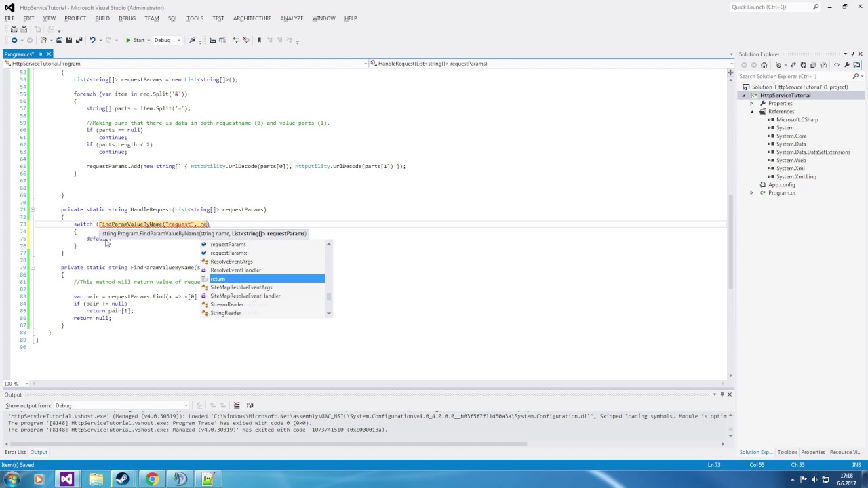
Task: Click the Save Program.cs floppy icon
Action: point(68,40)
